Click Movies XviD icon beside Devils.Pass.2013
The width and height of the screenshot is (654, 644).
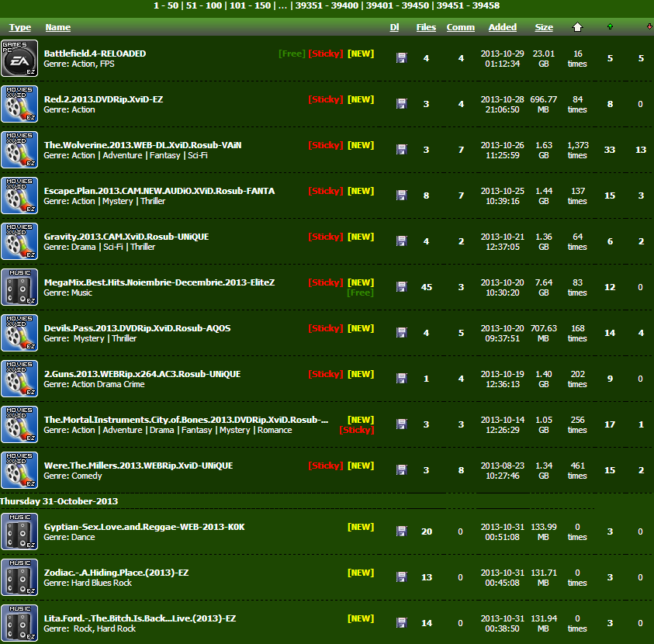(19, 333)
